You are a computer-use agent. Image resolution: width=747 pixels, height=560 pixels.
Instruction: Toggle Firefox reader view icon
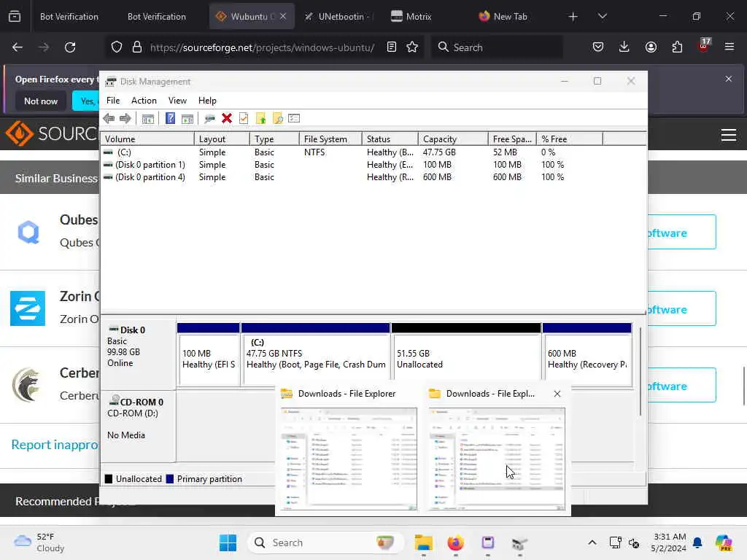392,47
